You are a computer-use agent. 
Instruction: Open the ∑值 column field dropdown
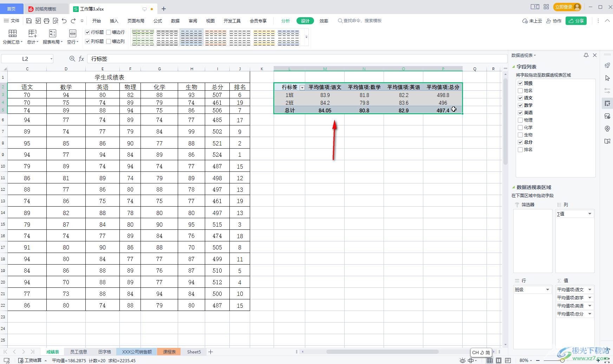click(590, 214)
